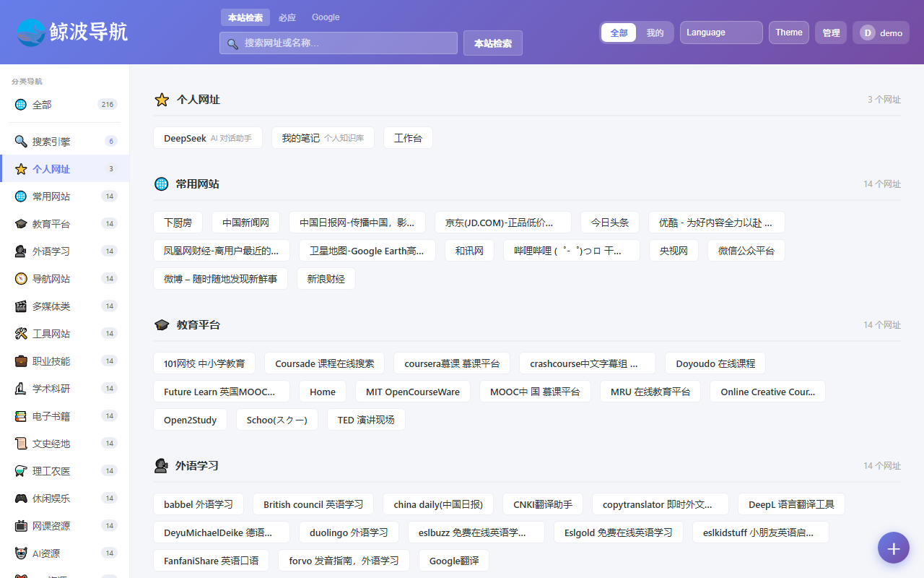
Task: Click the microscope icon beside 学术科研
Action: coord(21,389)
